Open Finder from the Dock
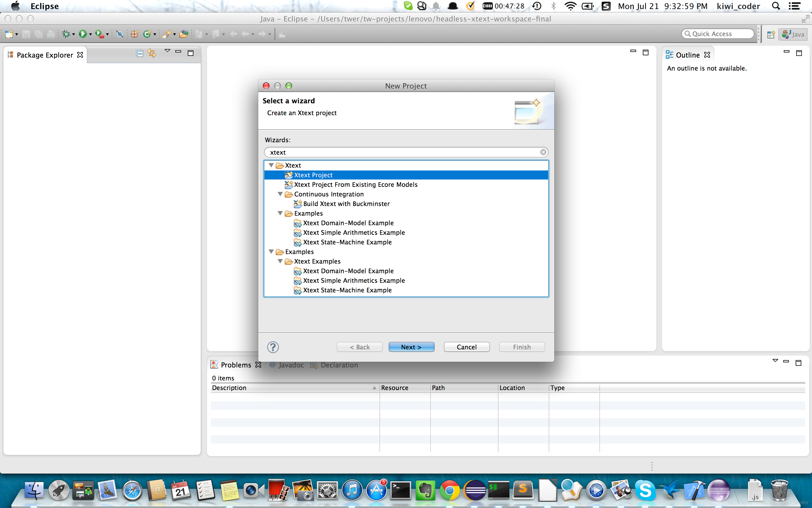This screenshot has height=508, width=812. pos(34,491)
